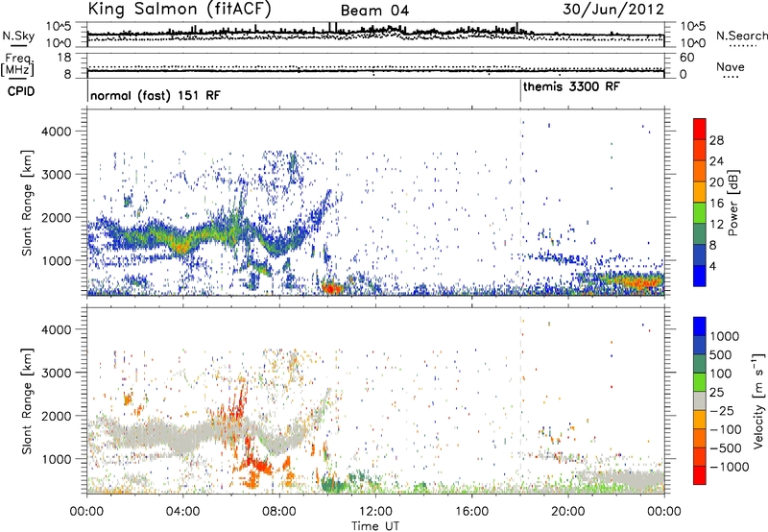The width and height of the screenshot is (768, 532).
Task: Select Power colorbar segment between 16 and 20
Action: 700,192
